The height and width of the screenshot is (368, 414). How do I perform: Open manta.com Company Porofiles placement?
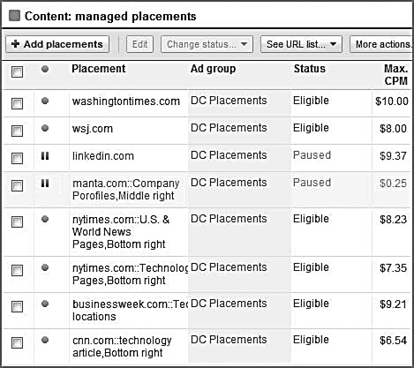coord(126,189)
